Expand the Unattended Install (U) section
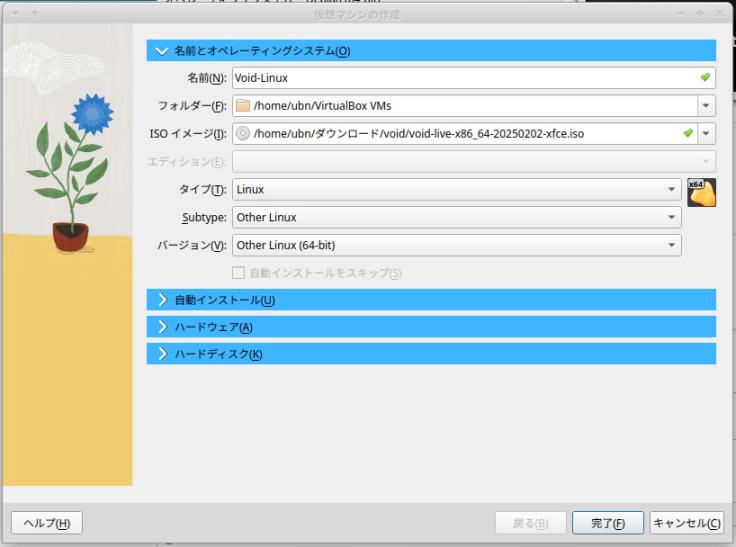The image size is (736, 547). [431, 300]
